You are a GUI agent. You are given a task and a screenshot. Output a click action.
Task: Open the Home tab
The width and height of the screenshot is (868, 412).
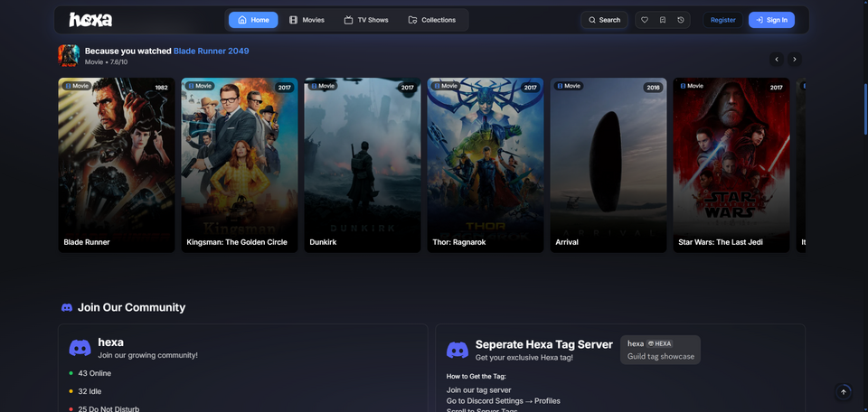tap(253, 20)
